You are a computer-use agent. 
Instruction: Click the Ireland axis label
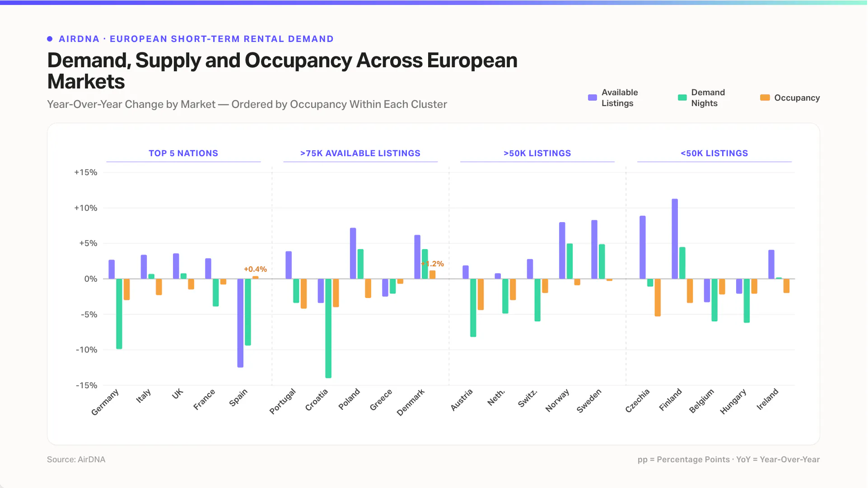coord(768,399)
